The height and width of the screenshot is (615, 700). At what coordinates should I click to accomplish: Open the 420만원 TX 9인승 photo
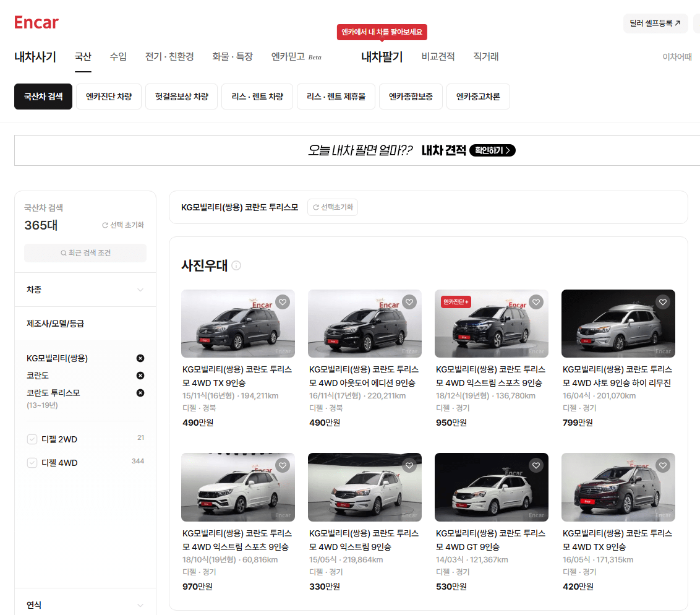618,488
